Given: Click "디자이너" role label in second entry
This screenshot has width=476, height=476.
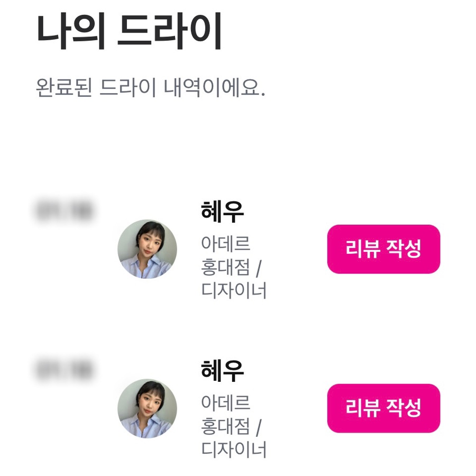Looking at the screenshot, I should [234, 450].
